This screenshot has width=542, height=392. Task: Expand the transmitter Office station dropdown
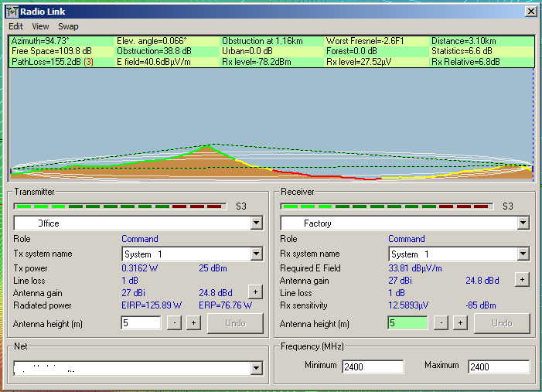(x=257, y=223)
